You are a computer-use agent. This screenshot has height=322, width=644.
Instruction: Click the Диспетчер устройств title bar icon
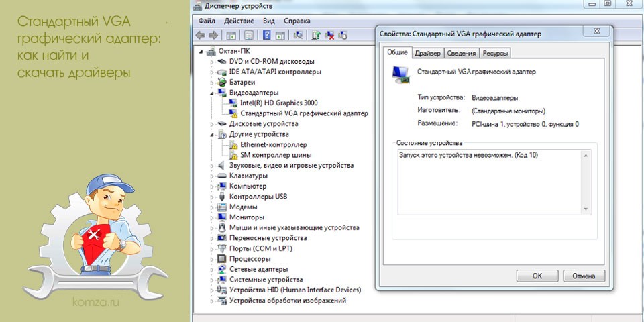coord(198,6)
